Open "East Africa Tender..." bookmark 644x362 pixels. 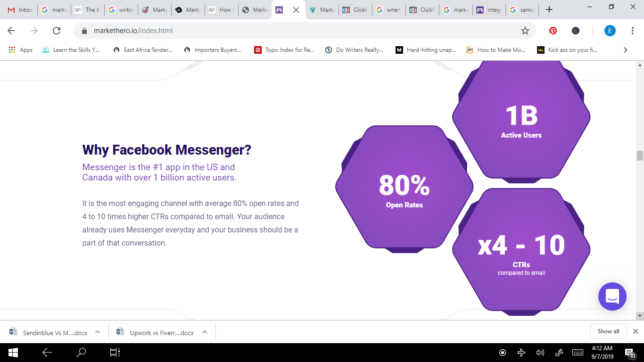[x=143, y=50]
